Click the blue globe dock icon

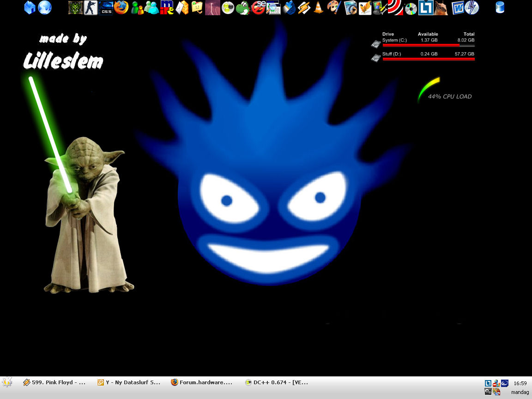[x=44, y=7]
